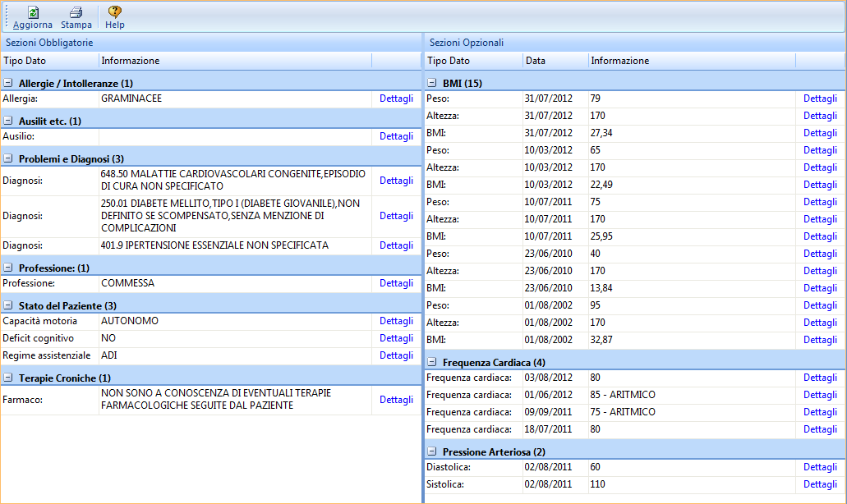Open Dettagli for Capacità motoria
The height and width of the screenshot is (504, 847).
pyautogui.click(x=396, y=321)
